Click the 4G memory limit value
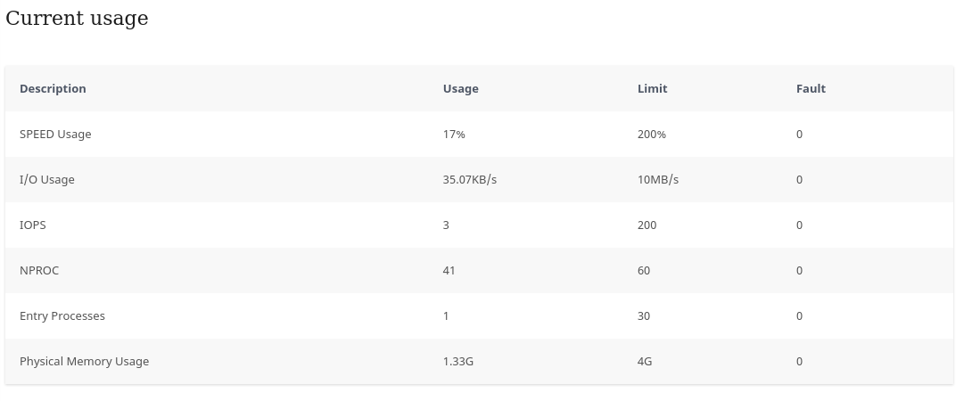Image resolution: width=980 pixels, height=401 pixels. [645, 362]
